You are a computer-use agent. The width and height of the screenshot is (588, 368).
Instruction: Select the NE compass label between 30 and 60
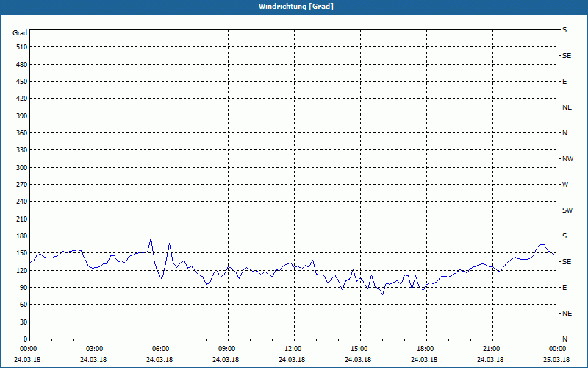tap(567, 314)
